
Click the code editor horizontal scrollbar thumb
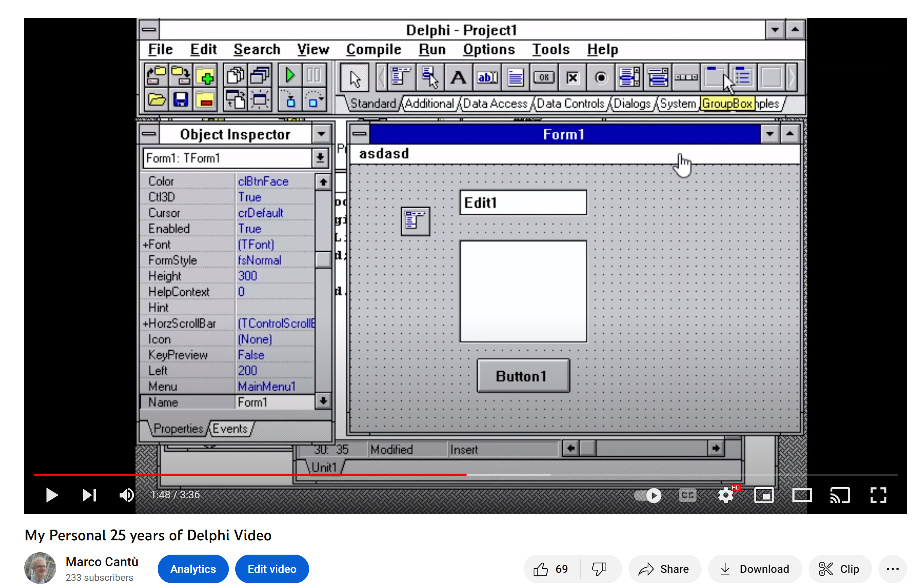pos(588,449)
